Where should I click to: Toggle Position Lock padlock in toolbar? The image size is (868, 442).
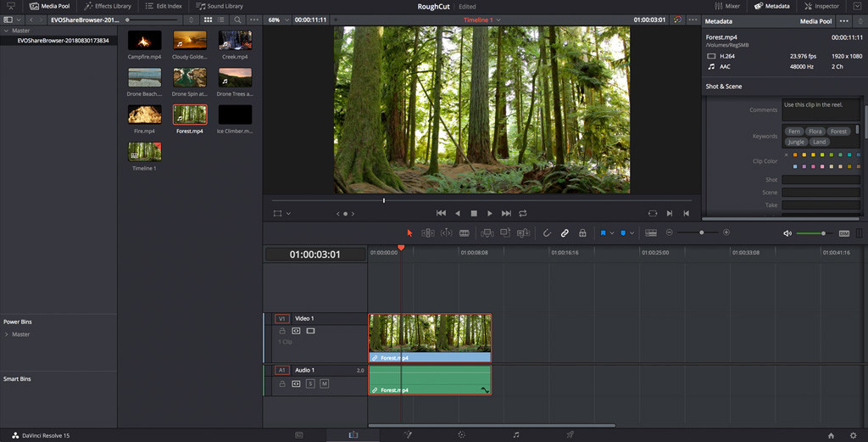pos(582,233)
